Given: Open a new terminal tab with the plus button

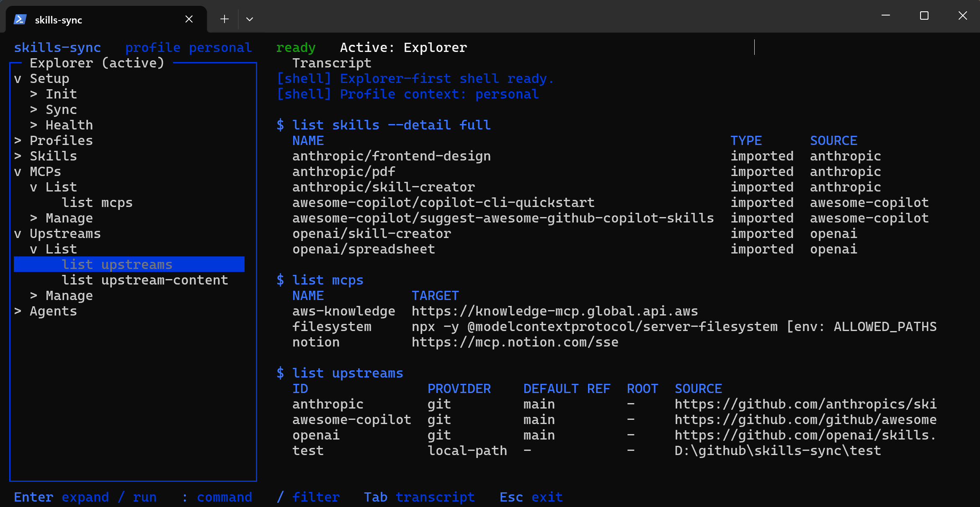Looking at the screenshot, I should click(224, 19).
